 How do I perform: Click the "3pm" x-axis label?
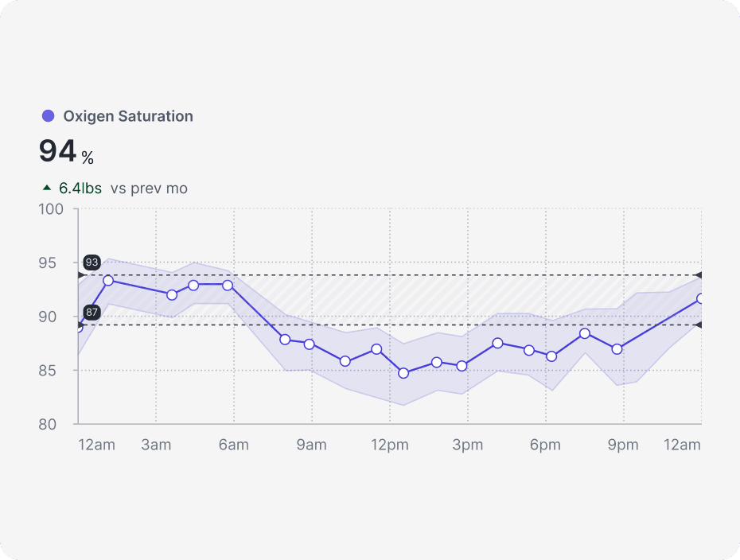468,445
